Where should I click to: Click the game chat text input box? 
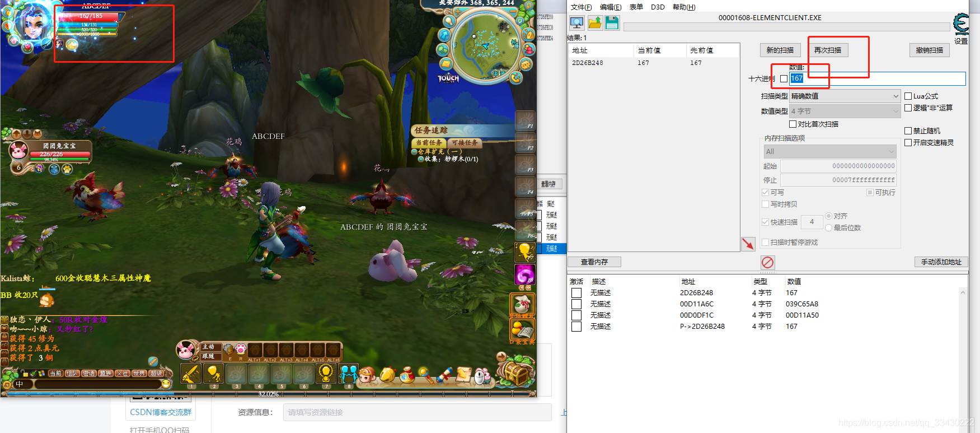coord(98,384)
